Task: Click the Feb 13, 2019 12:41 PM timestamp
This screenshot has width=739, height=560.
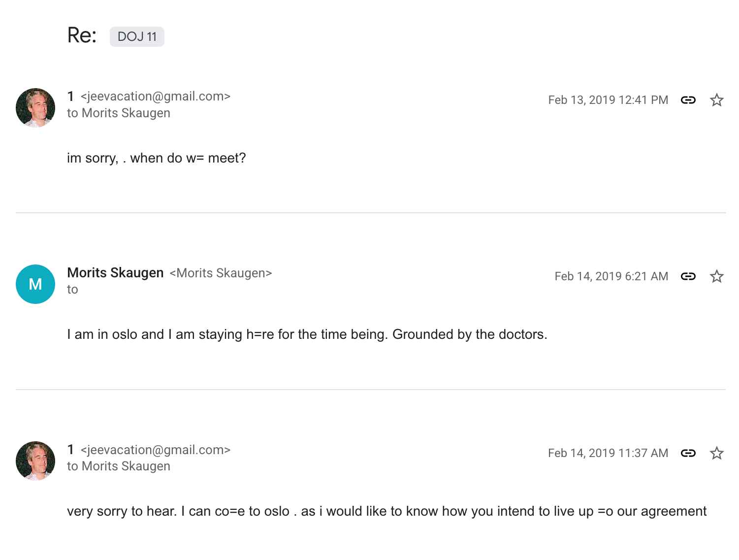Action: 608,100
